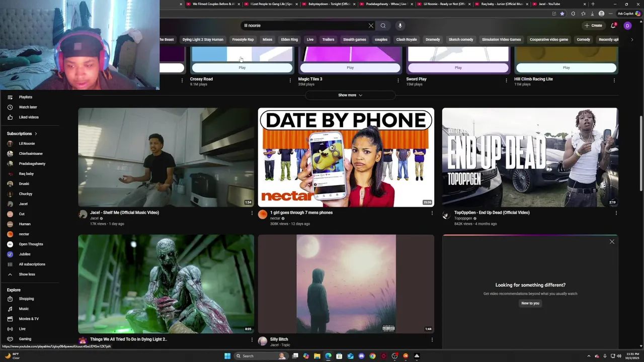Open more options for Crossy Road

(290, 80)
